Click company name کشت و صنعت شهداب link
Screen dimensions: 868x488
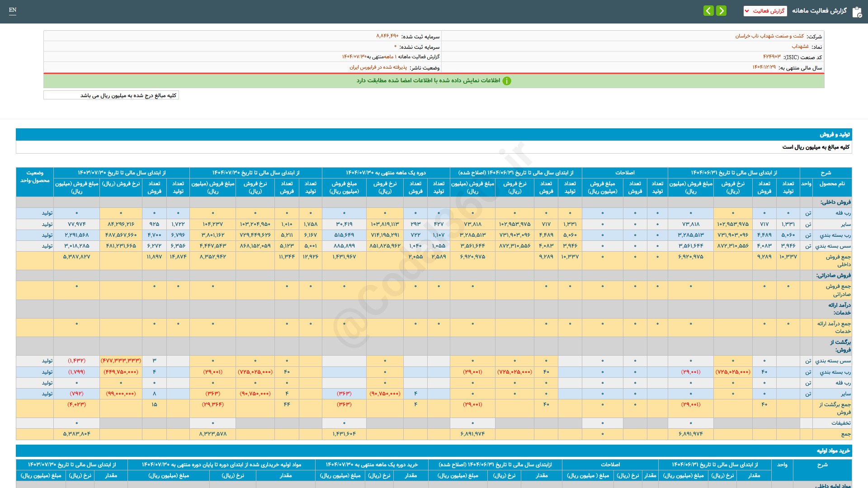(769, 36)
